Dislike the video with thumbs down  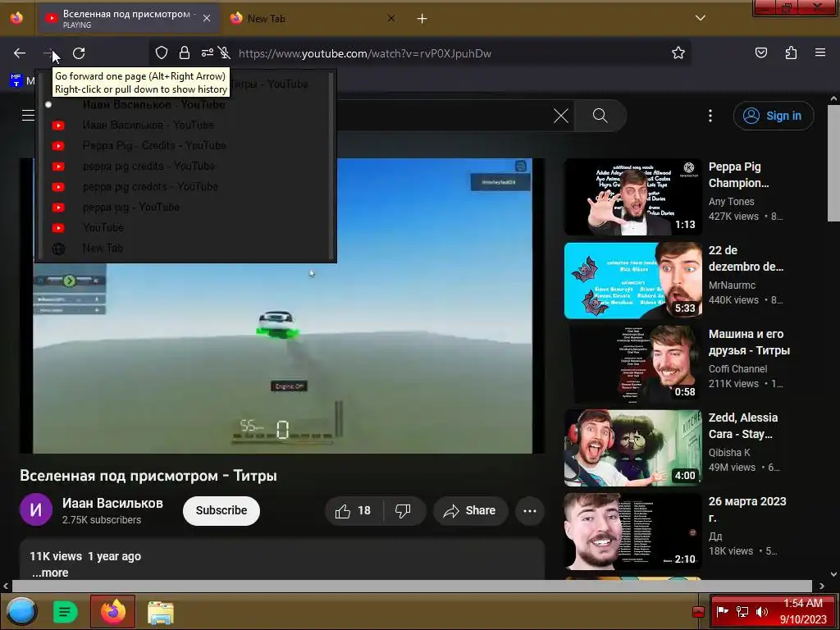tap(403, 510)
